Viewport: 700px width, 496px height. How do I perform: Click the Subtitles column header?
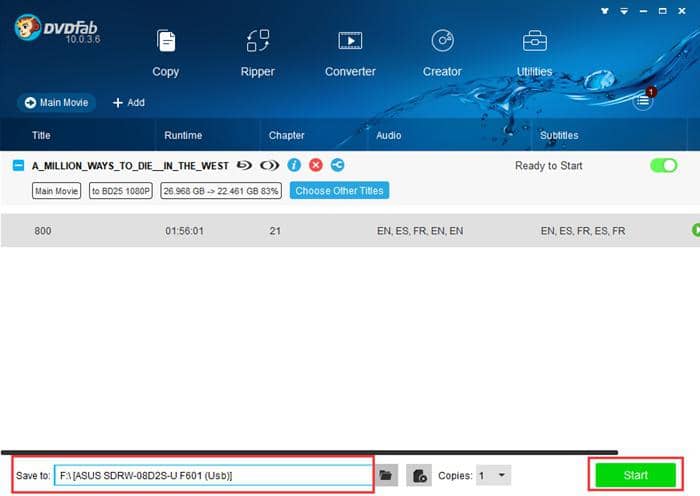pyautogui.click(x=559, y=135)
